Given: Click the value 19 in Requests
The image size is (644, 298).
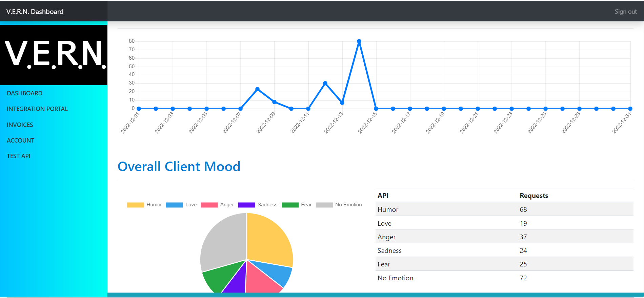Looking at the screenshot, I should (x=523, y=223).
